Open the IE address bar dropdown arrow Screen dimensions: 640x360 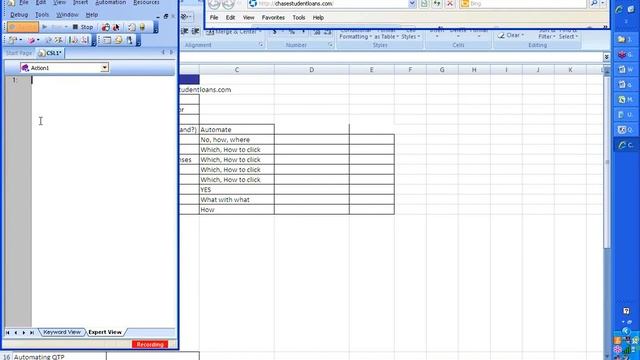tap(412, 4)
